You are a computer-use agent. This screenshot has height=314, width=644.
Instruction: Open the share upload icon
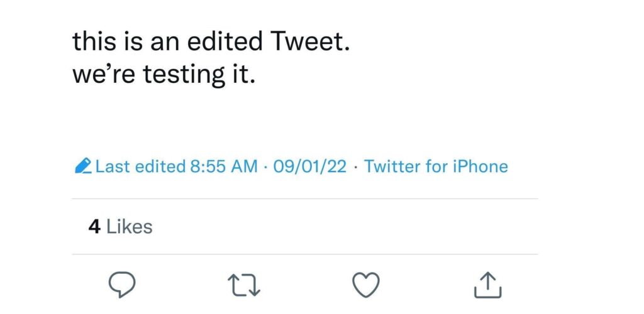tap(487, 284)
